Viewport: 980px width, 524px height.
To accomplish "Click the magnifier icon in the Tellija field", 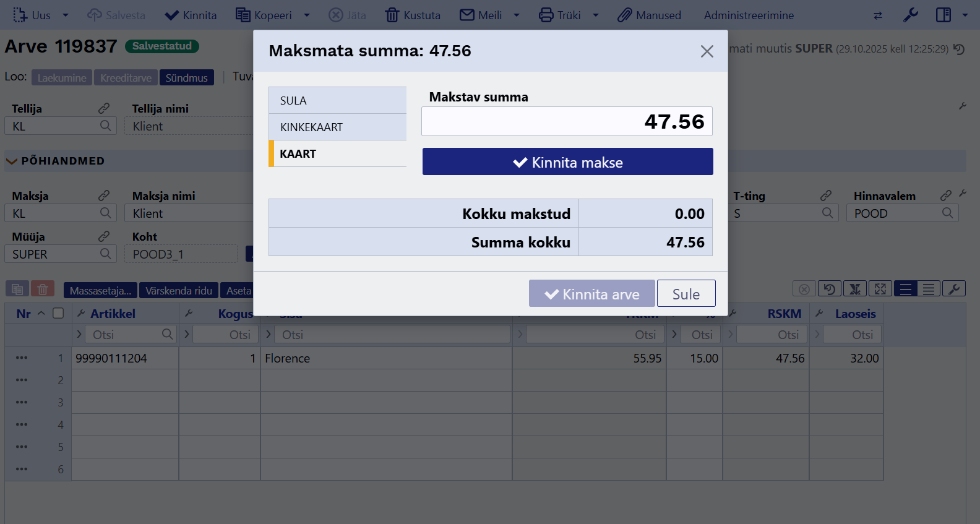I will click(106, 126).
